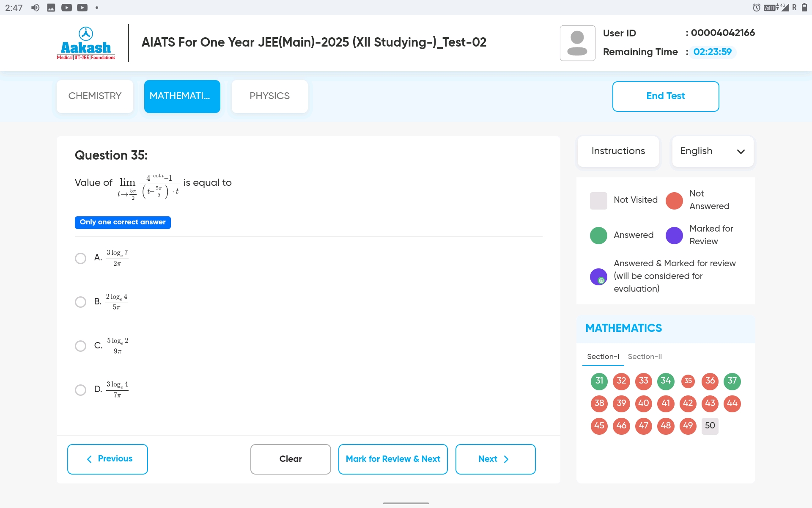Click Answered & Marked for review swatch
The image size is (812, 508).
tap(598, 277)
